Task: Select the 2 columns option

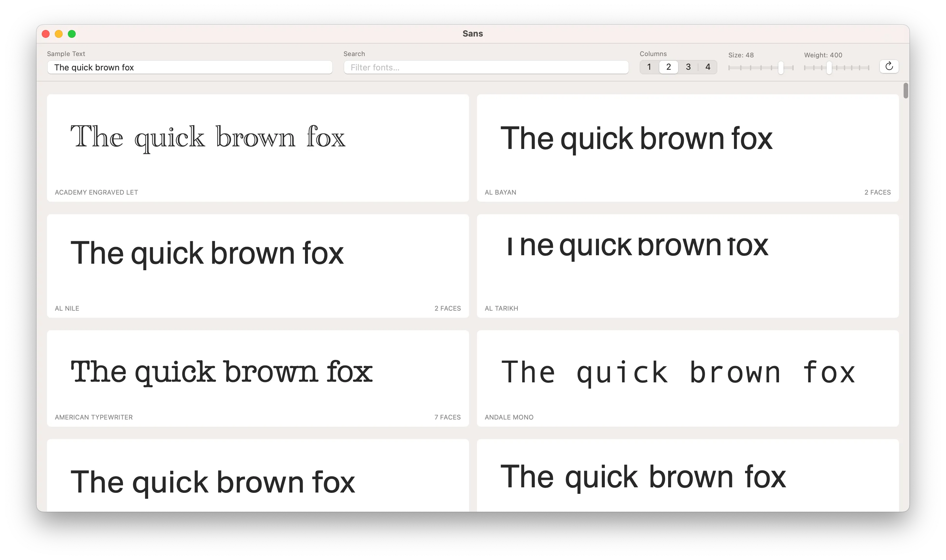Action: 668,67
